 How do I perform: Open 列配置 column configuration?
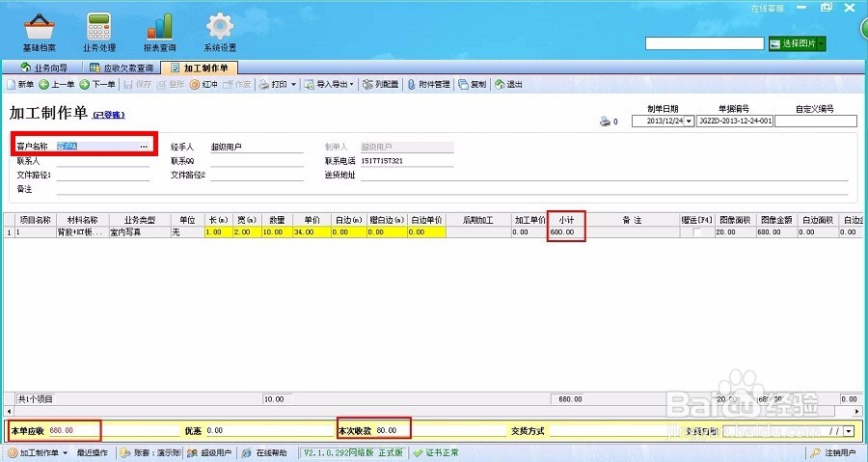pos(381,84)
